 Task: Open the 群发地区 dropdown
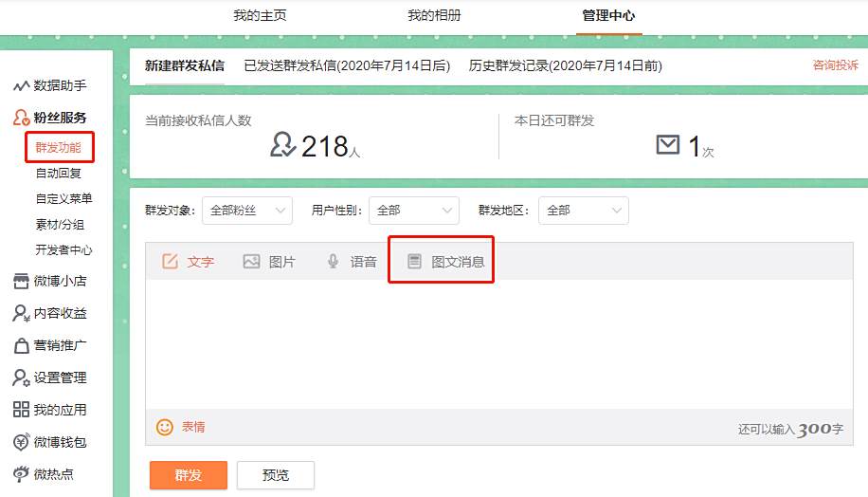pyautogui.click(x=584, y=211)
